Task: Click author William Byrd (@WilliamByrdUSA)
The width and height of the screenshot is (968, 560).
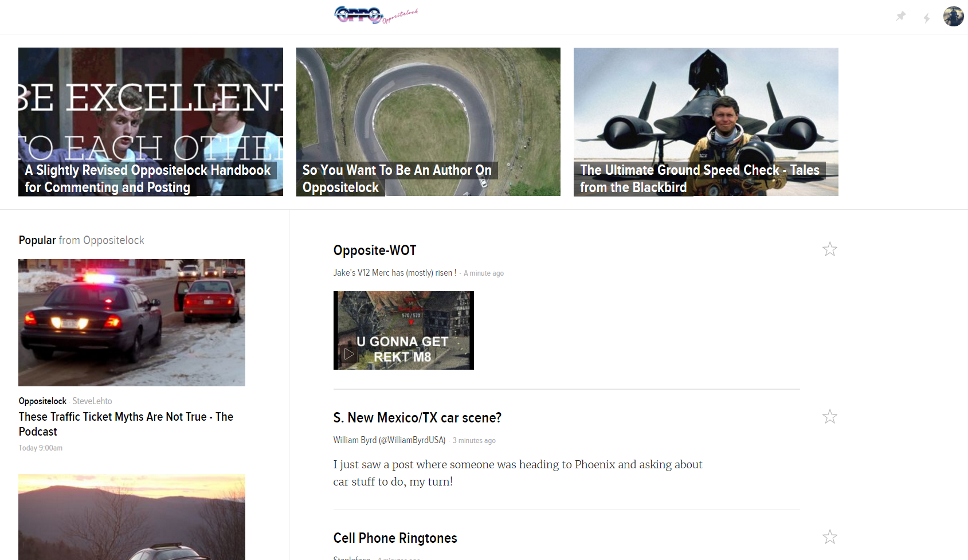Action: tap(389, 440)
